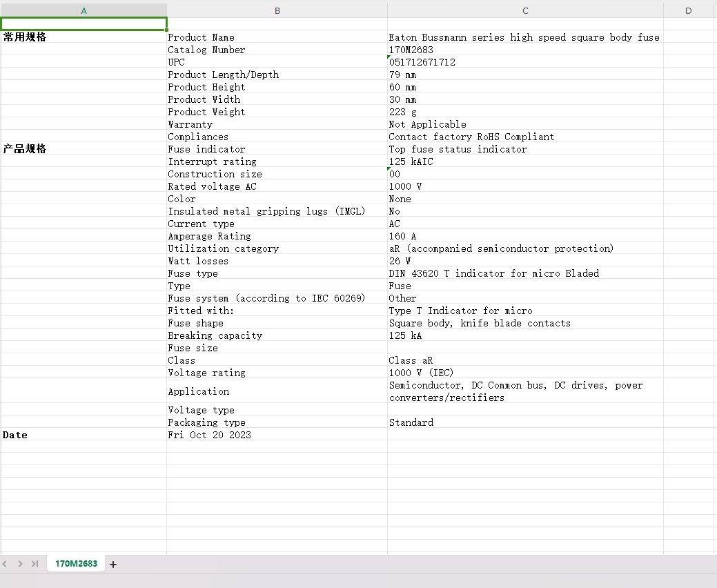717x588 pixels.
Task: Select the Product Width cell
Action: (x=277, y=99)
